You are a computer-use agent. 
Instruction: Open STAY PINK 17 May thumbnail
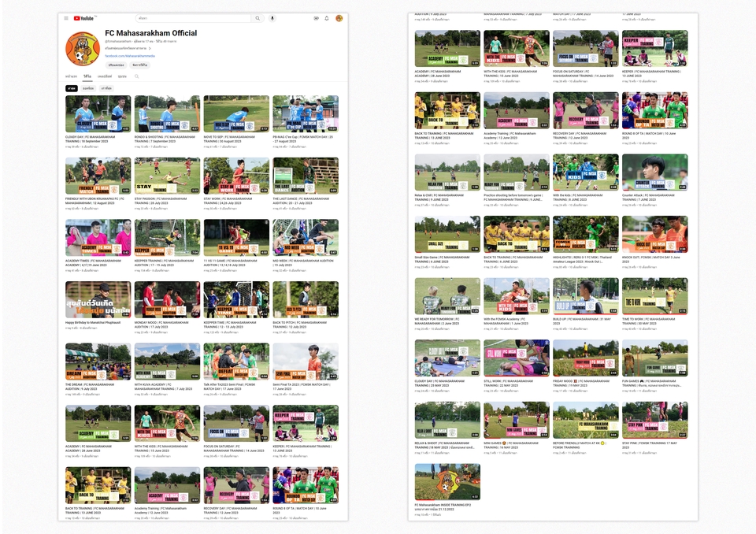click(654, 420)
